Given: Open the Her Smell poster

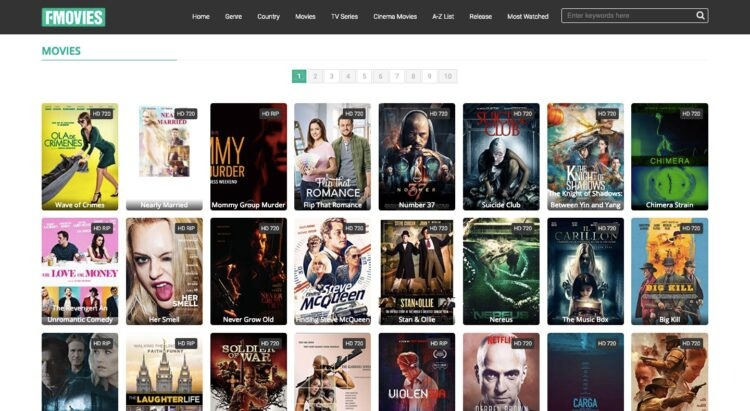Looking at the screenshot, I should pyautogui.click(x=164, y=271).
